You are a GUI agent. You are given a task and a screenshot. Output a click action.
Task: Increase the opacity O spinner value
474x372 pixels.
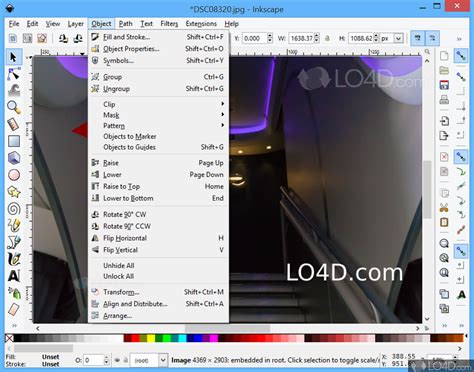[x=106, y=357]
